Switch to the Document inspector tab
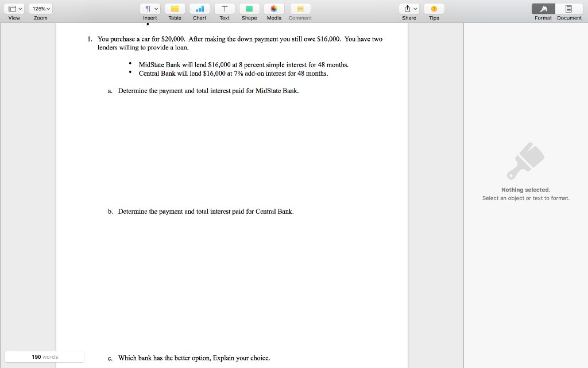Viewport: 588px width, 368px height. pos(569,9)
